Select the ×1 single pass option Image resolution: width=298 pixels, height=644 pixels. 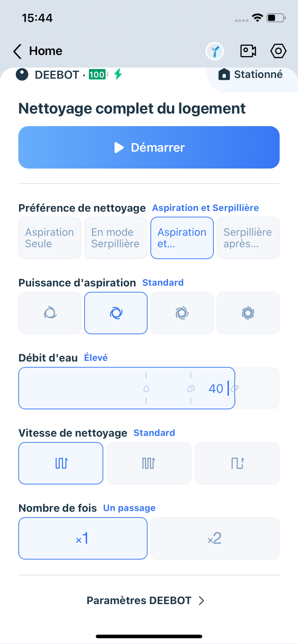click(83, 538)
